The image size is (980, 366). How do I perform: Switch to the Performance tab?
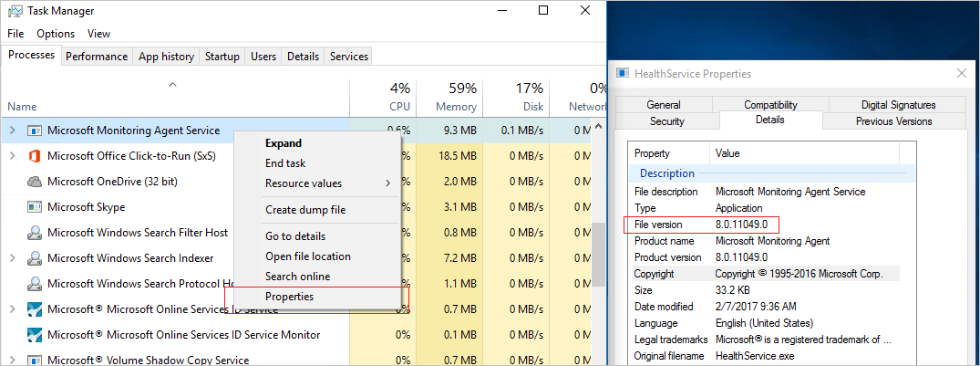pyautogui.click(x=97, y=57)
